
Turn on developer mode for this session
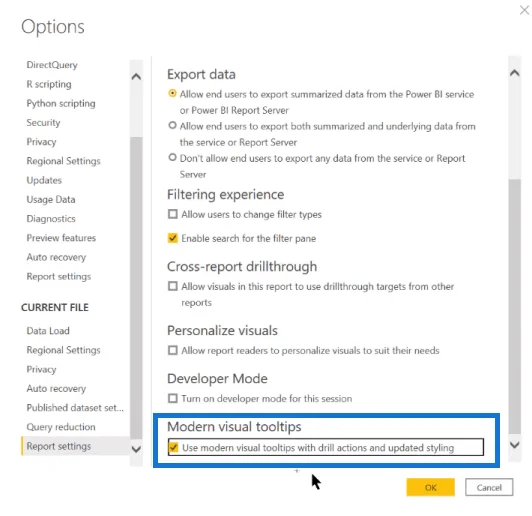point(173,398)
